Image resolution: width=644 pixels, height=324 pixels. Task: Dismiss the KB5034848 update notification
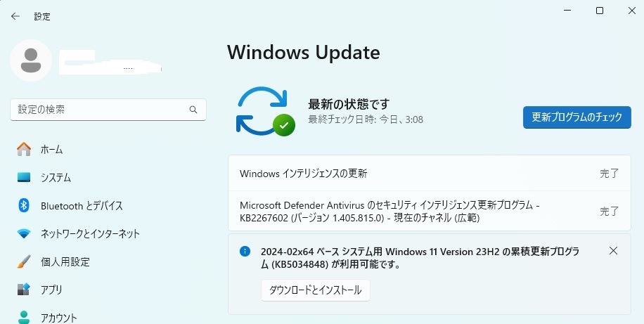coord(613,251)
